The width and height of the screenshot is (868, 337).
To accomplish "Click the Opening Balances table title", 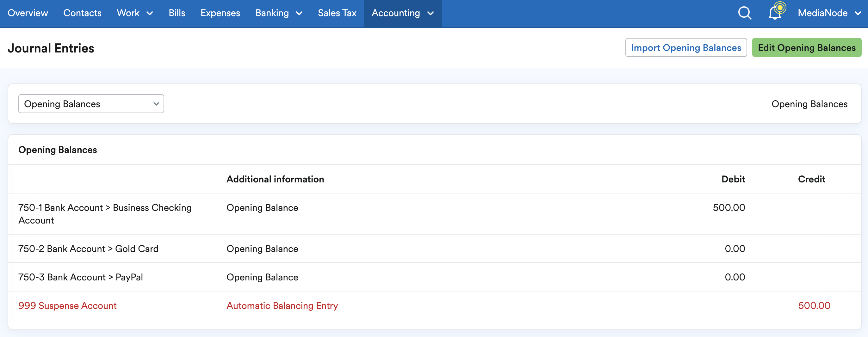I will point(58,150).
